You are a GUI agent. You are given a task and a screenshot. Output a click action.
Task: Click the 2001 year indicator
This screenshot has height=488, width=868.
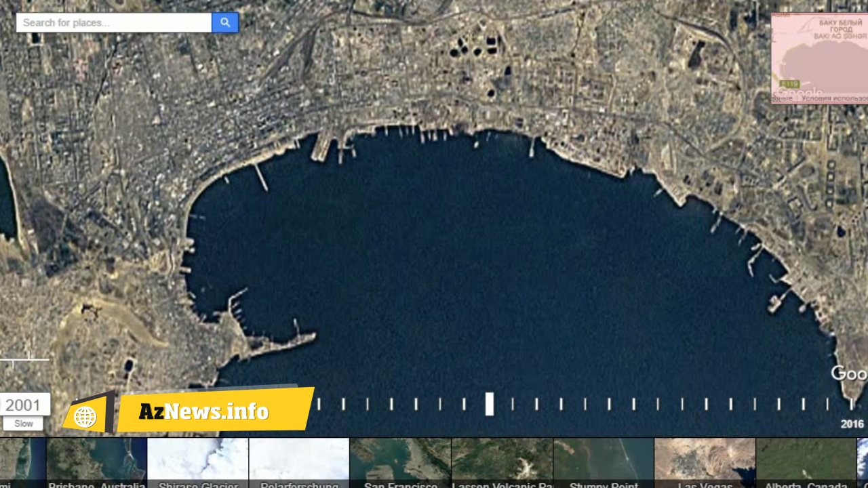click(24, 405)
